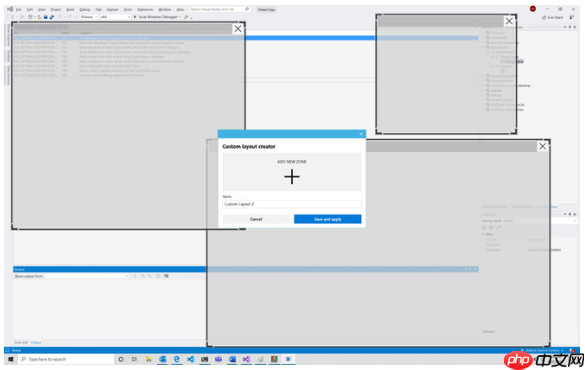Click the Open File folder icon
The width and height of the screenshot is (585, 370).
(x=39, y=17)
